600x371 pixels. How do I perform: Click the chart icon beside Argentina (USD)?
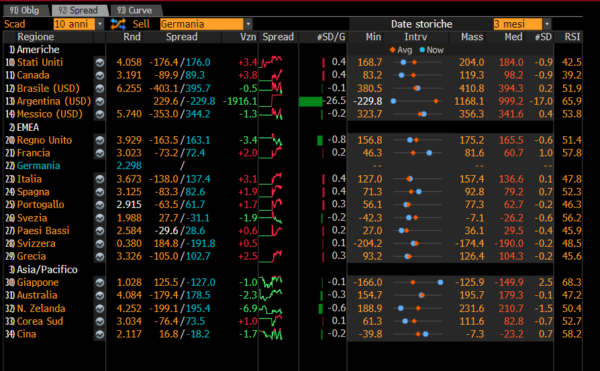pos(99,101)
